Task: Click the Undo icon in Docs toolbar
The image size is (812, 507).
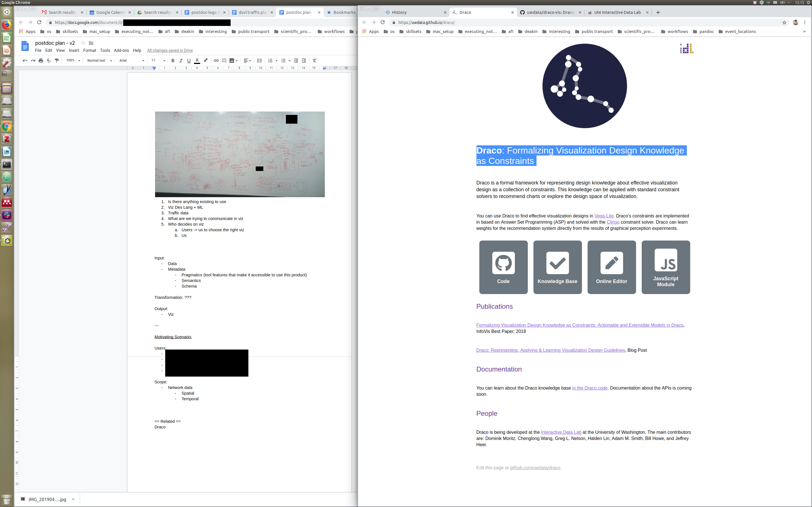Action: 25,61
